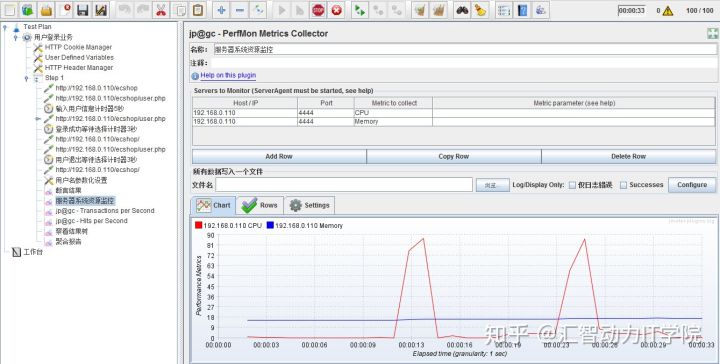
Task: Click the Host / IP column header
Action: tap(245, 103)
